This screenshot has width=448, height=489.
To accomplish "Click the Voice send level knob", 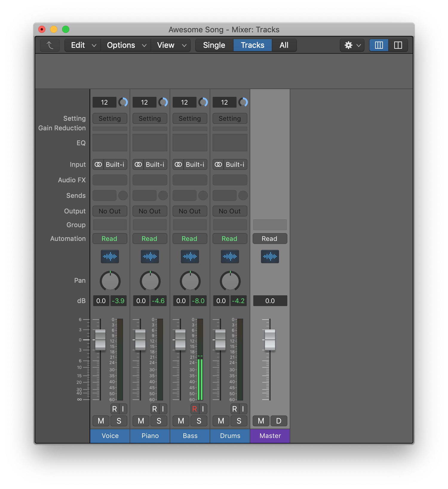I will 123,195.
